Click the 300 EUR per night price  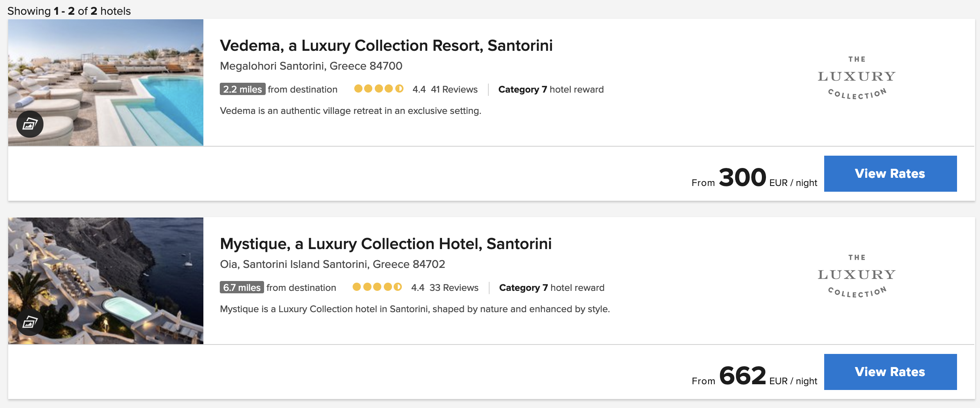pos(754,178)
